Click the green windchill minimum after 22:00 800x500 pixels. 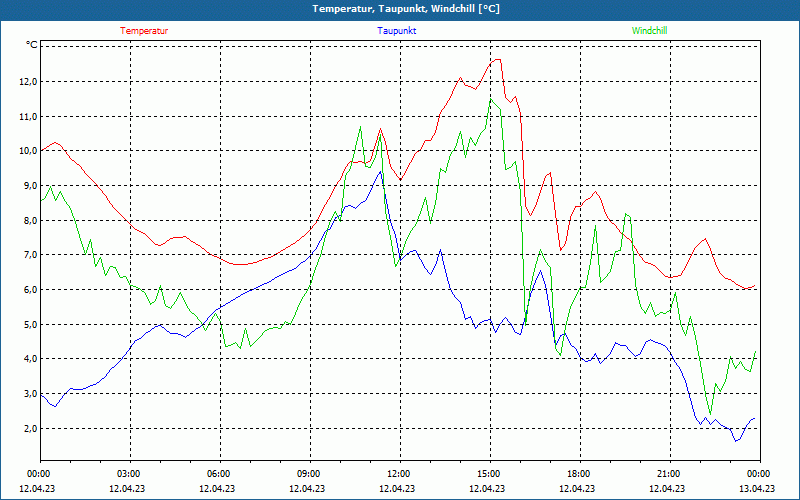(x=710, y=414)
